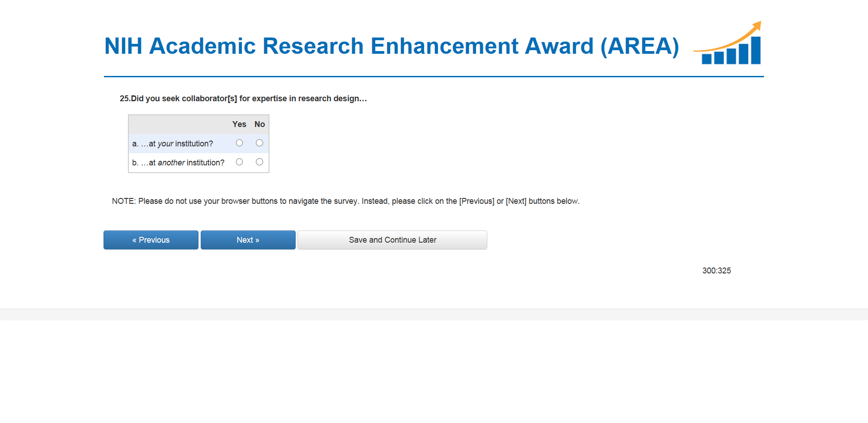Click the 300:325 page counter

click(716, 271)
